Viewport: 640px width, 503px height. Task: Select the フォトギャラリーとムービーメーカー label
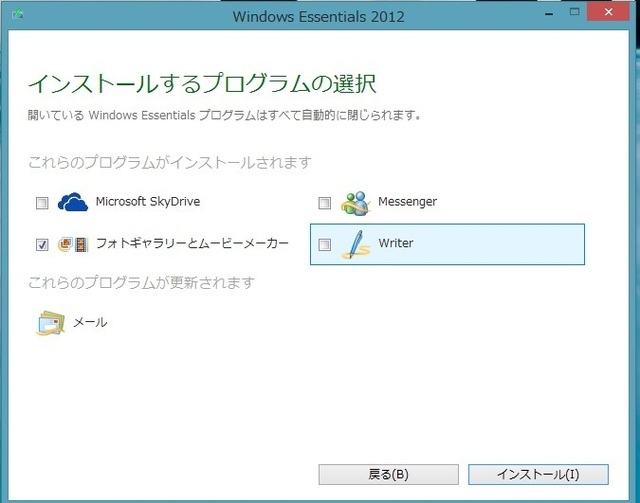(192, 244)
